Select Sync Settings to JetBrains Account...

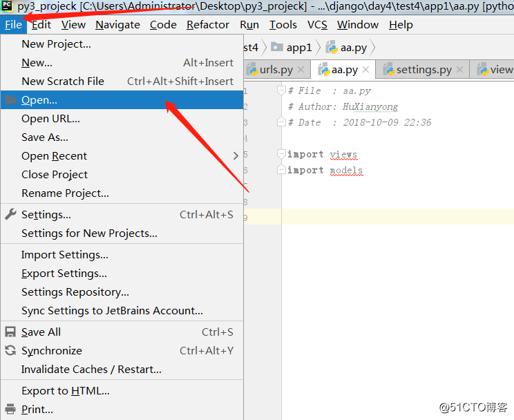[x=122, y=311]
